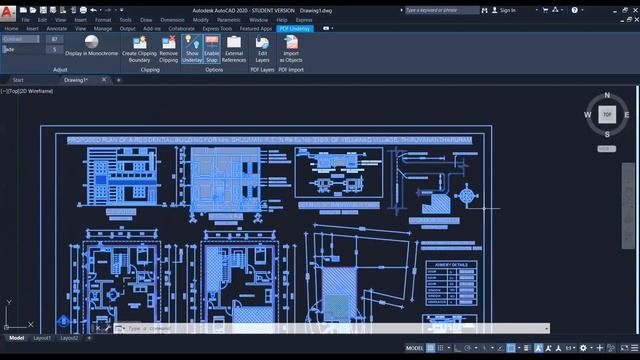Toggle snap mode in status bar
Viewport: 640px width, 360px height.
coord(440,348)
